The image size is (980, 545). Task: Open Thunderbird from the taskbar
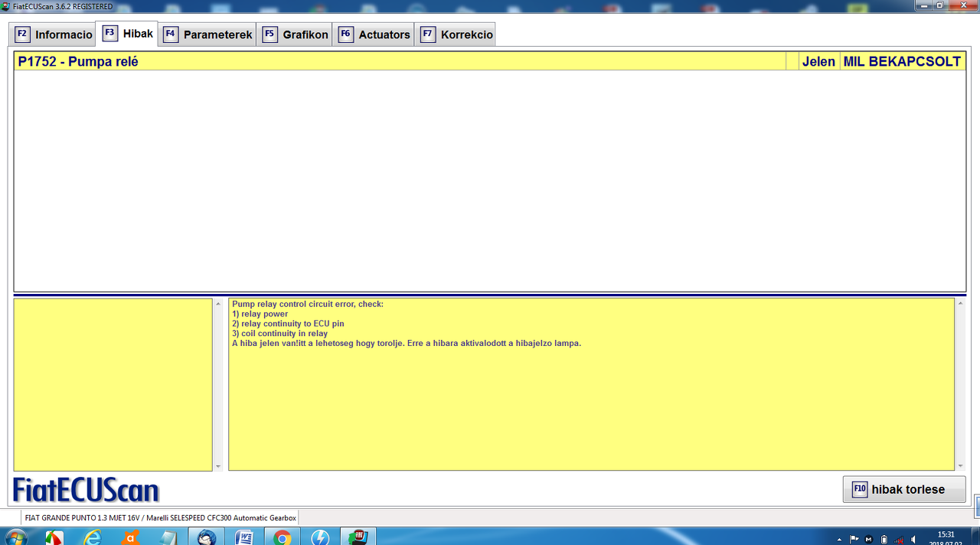click(207, 537)
